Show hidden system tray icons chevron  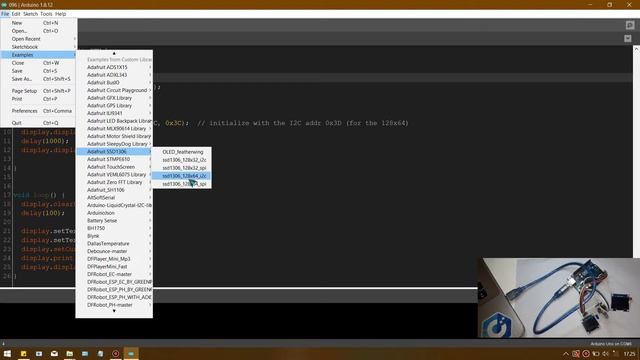566,354
